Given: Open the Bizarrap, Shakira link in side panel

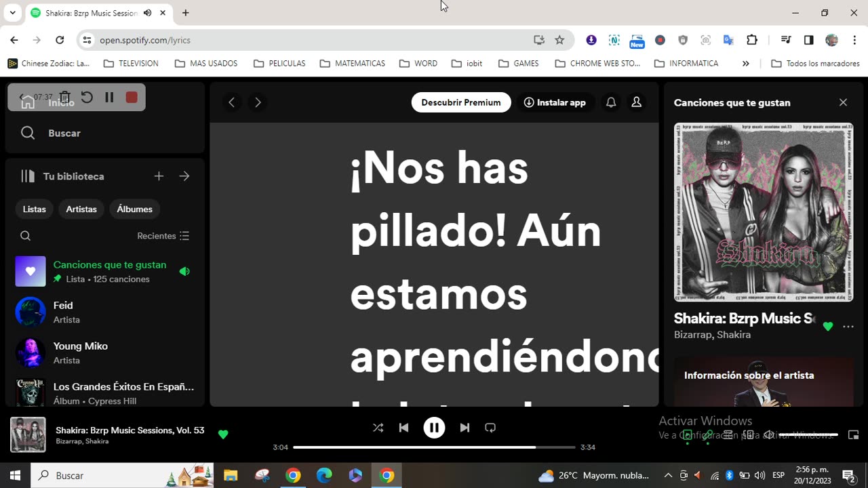Looking at the screenshot, I should (x=712, y=335).
